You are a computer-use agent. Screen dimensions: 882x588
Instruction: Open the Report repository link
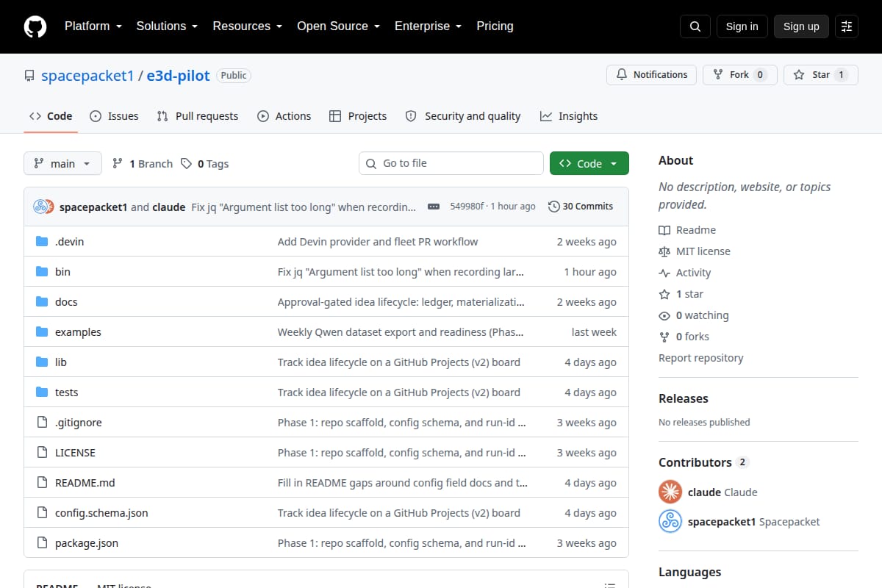pos(701,358)
